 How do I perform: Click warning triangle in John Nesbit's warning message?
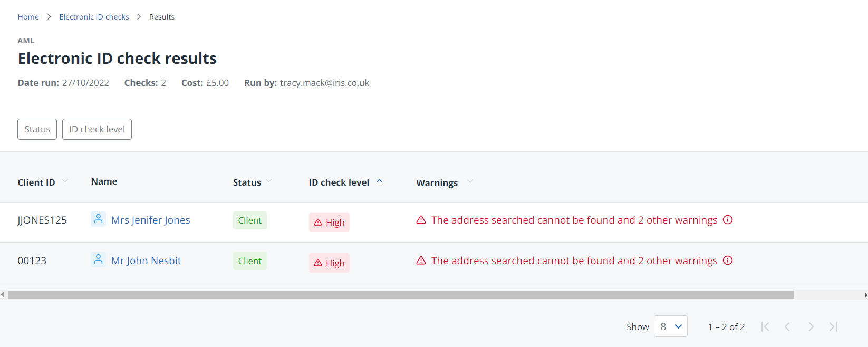[421, 261]
